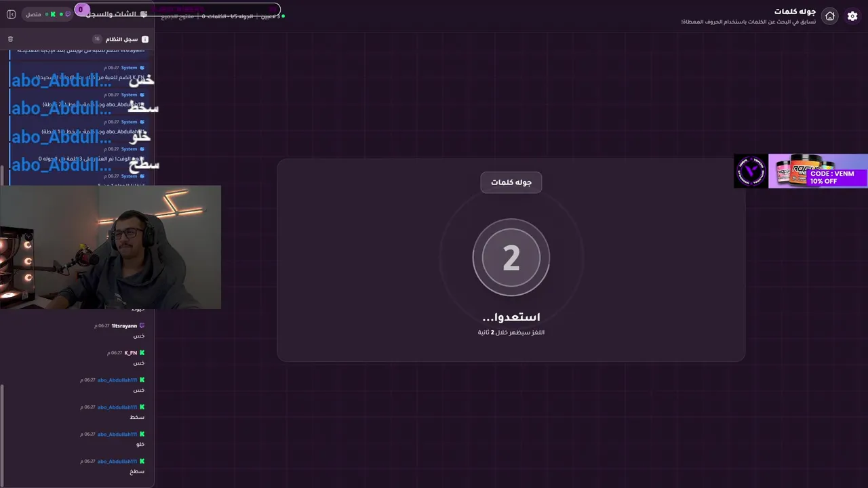868x488 pixels.
Task: Click the استعدوا... heading
Action: (511, 317)
